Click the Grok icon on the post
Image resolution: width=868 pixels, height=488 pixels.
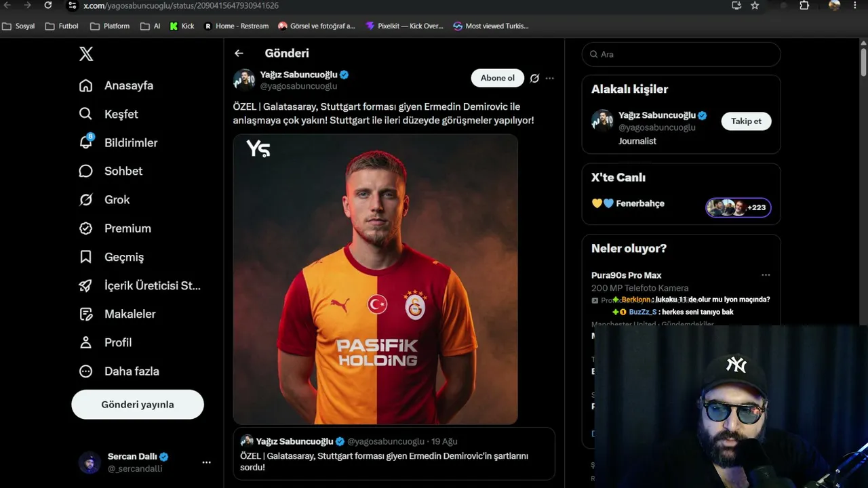click(534, 78)
